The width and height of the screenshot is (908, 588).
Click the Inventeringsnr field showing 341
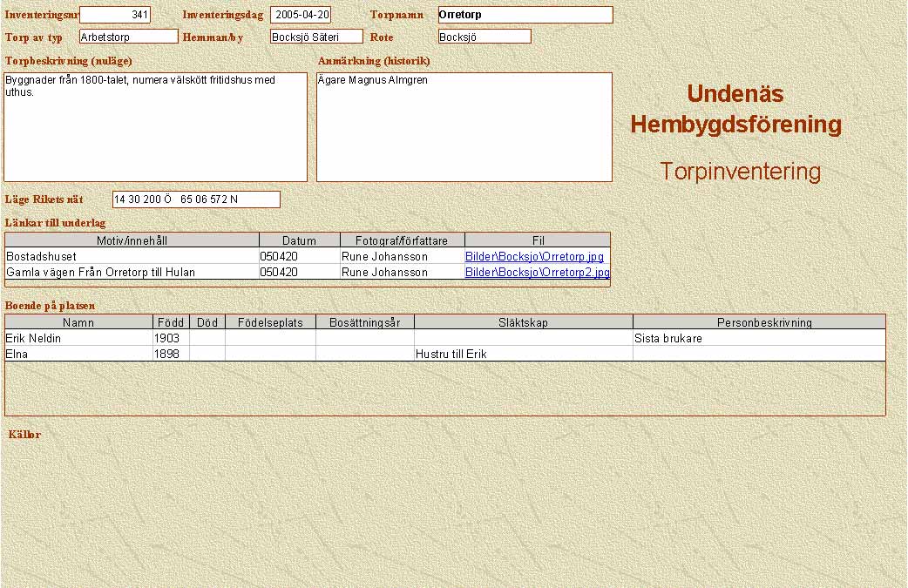(x=115, y=15)
